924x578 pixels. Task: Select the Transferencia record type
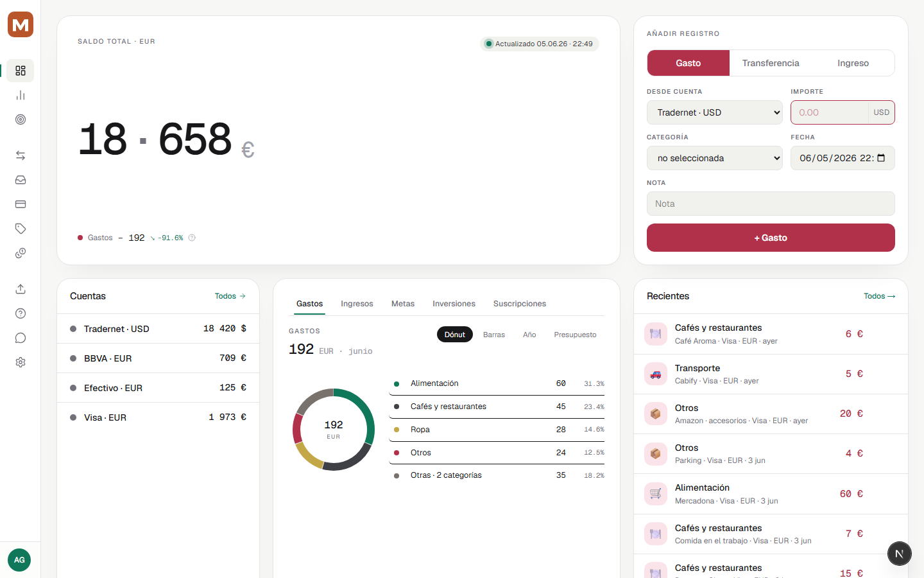click(771, 63)
